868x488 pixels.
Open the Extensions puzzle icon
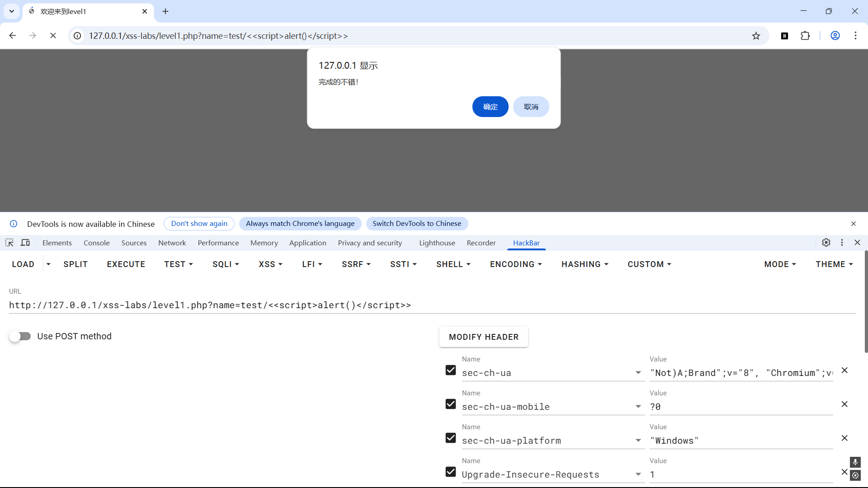click(x=805, y=36)
